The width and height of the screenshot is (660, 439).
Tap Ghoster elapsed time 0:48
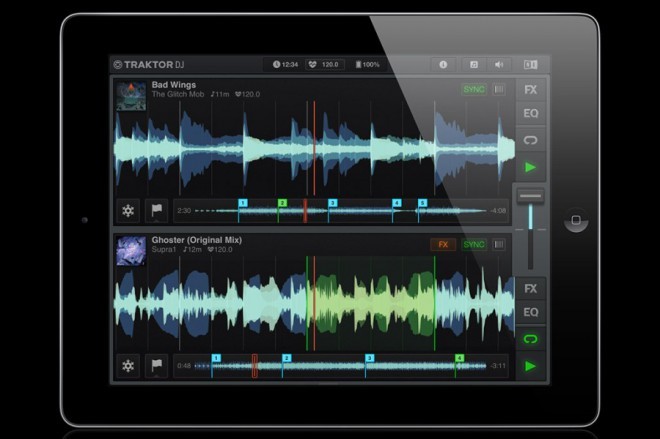click(184, 366)
